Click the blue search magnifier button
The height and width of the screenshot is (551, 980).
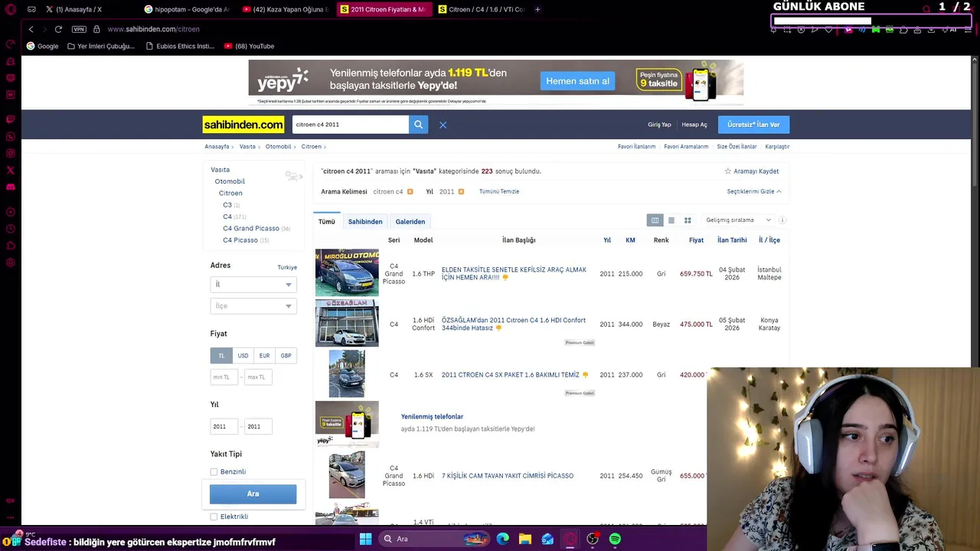click(418, 125)
